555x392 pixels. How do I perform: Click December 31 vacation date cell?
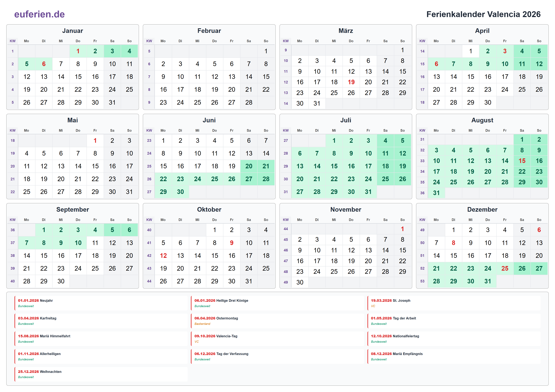click(x=488, y=281)
